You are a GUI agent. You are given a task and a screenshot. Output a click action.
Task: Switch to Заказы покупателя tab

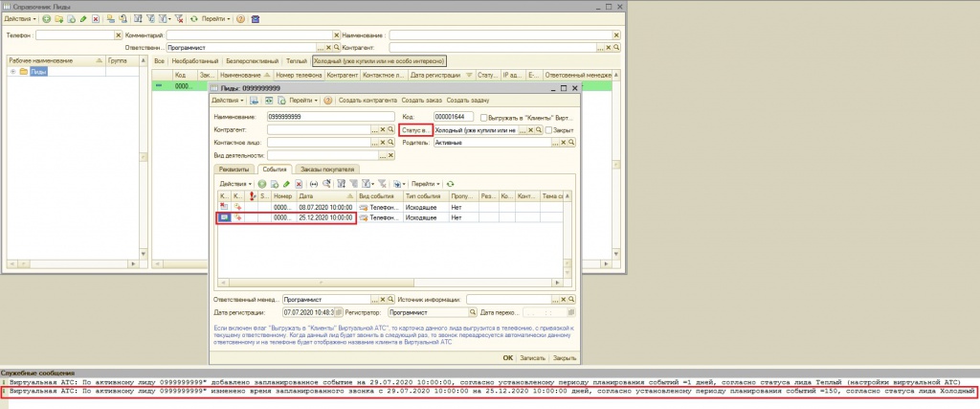click(327, 169)
